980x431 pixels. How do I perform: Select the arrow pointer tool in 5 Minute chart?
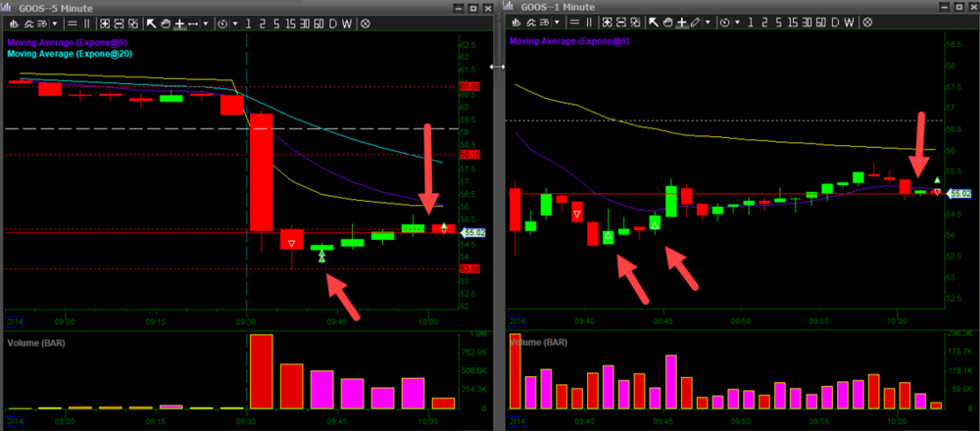pyautogui.click(x=150, y=23)
